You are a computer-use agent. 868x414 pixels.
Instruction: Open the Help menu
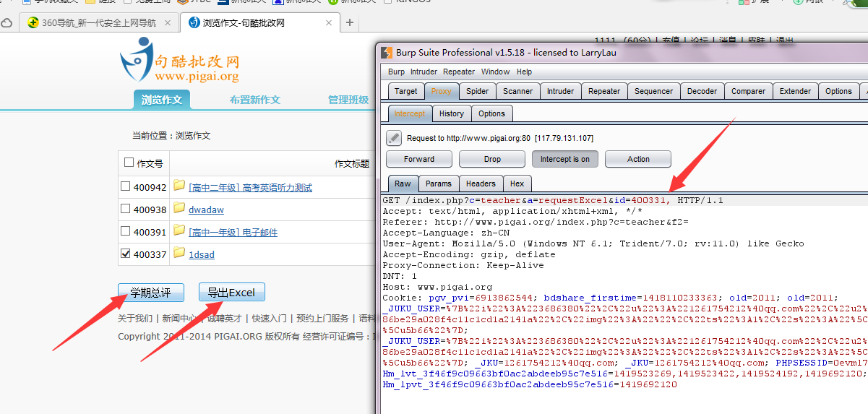point(524,72)
